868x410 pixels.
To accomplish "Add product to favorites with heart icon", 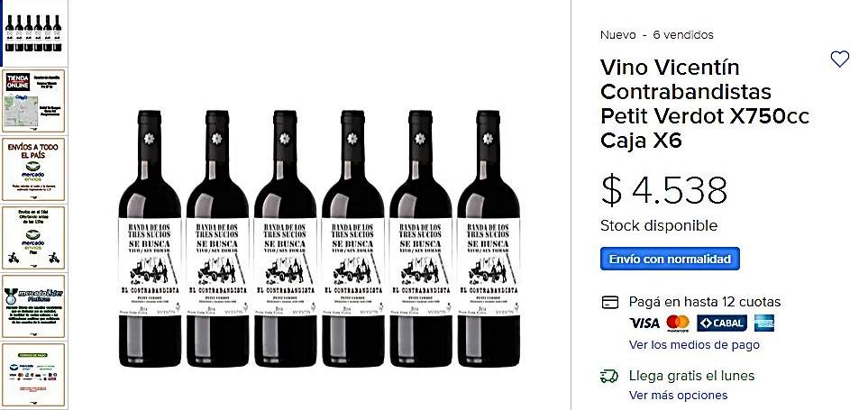I will point(839,59).
